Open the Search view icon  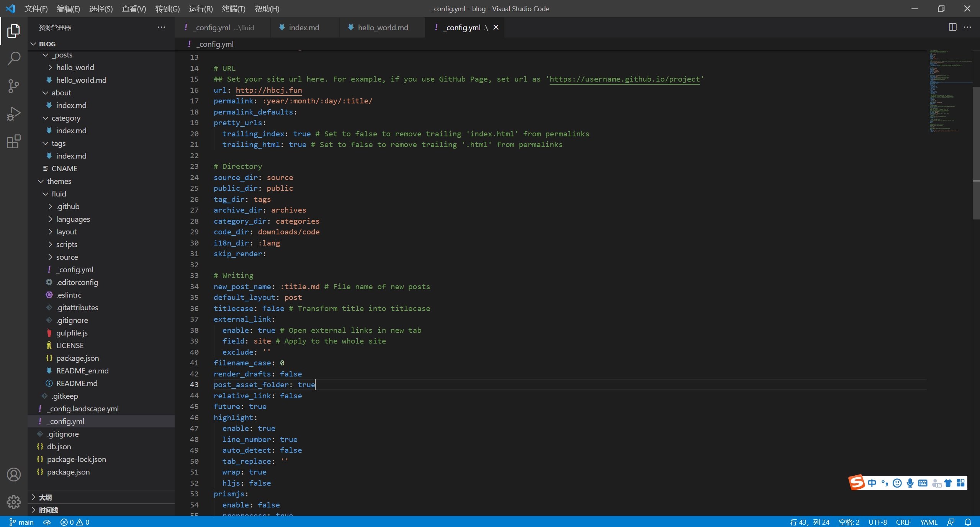pyautogui.click(x=14, y=59)
